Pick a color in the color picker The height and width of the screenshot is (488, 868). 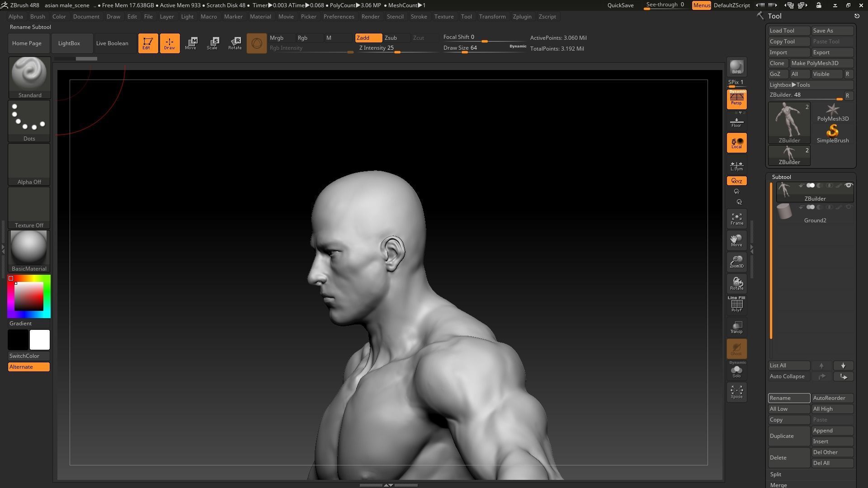29,296
